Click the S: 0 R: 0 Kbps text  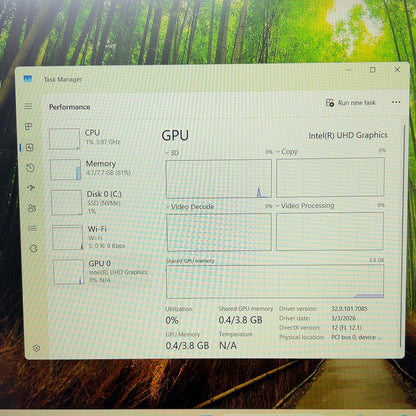point(107,246)
